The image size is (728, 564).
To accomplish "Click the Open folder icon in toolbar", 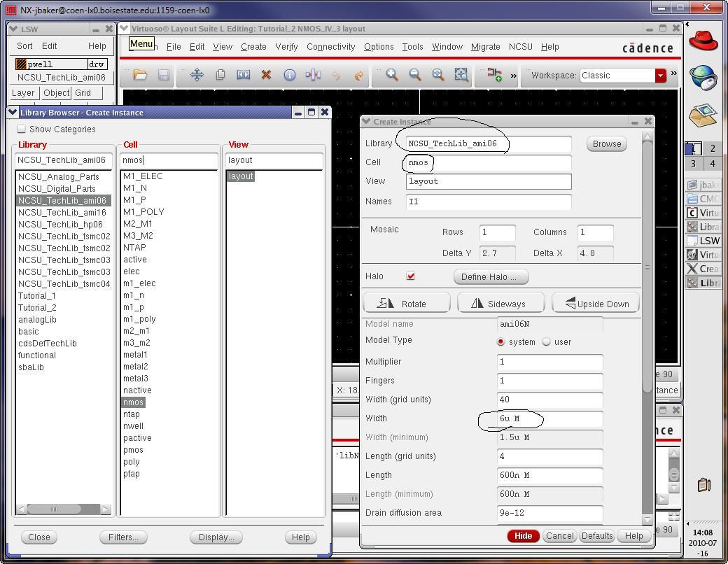I will click(140, 75).
